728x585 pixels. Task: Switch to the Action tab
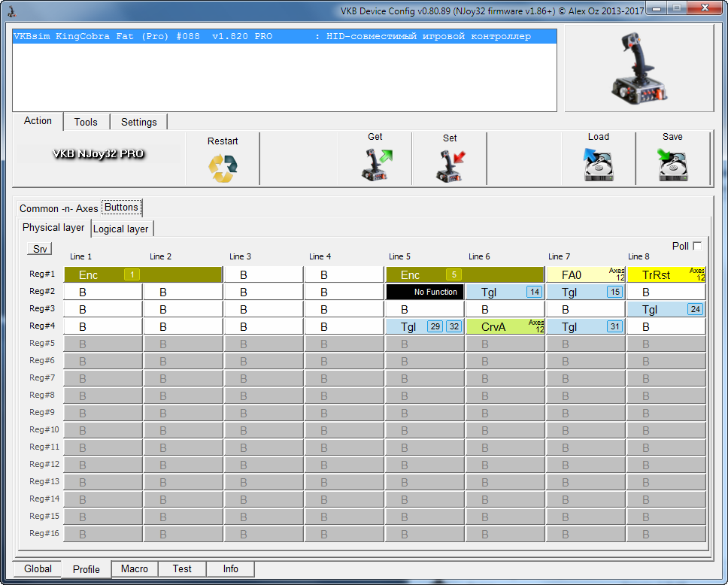coord(38,121)
